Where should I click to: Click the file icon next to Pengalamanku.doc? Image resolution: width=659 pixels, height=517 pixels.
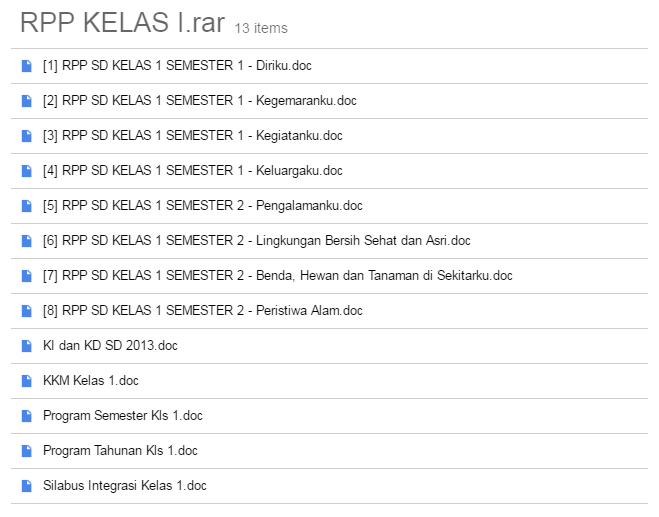26,206
